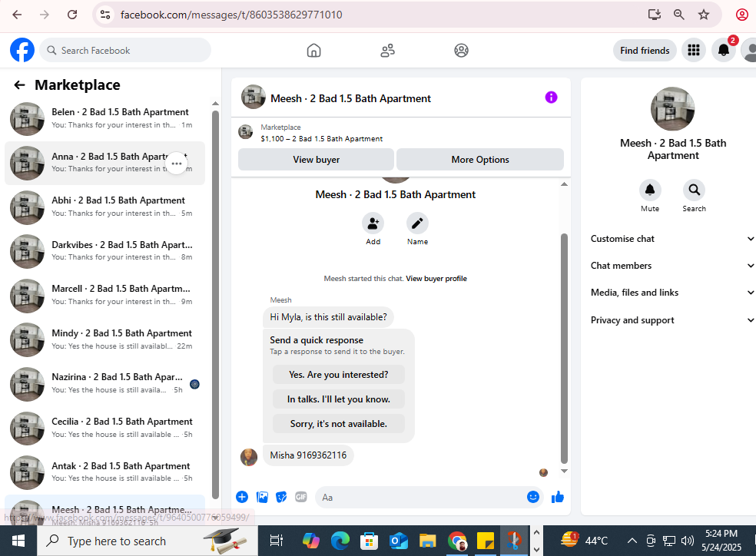756x556 pixels.
Task: Open the Friends icon in top navigation
Action: (x=388, y=51)
